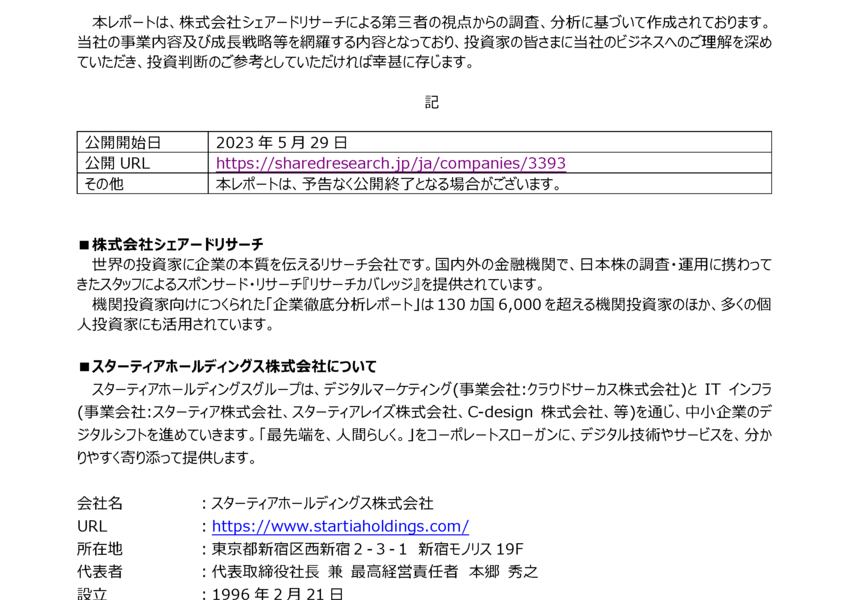Open the sharedresearch.jp companies/3393 link
Image resolution: width=849 pixels, height=600 pixels.
(390, 164)
